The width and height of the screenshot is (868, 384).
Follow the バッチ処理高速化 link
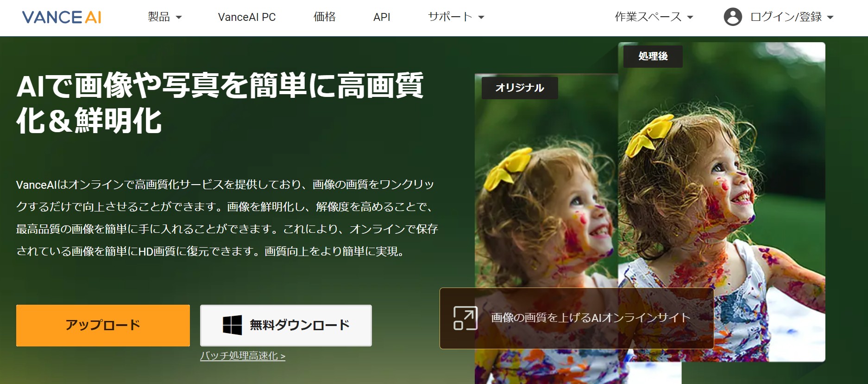242,356
